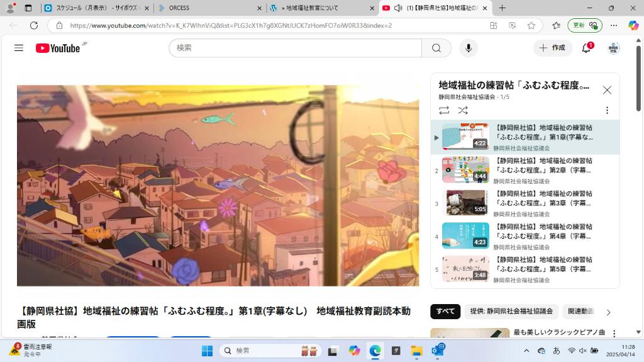
Task: Click the YouTube logo to go home
Action: (x=58, y=48)
